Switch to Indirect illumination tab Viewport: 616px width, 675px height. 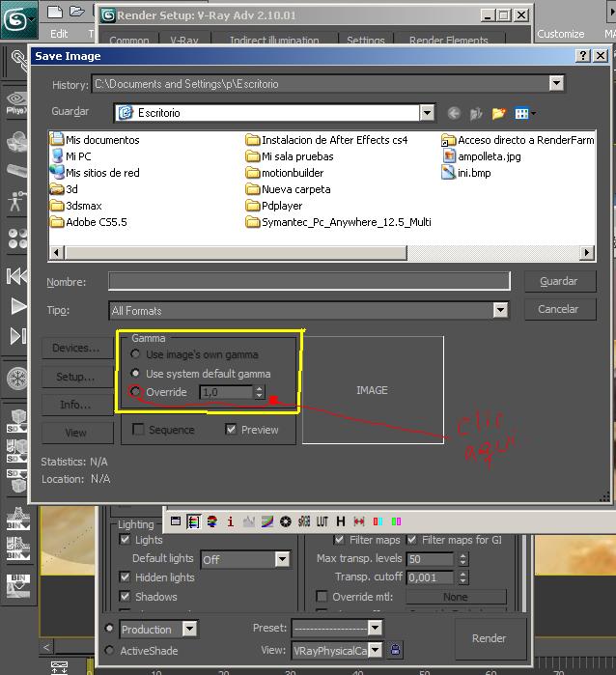274,40
